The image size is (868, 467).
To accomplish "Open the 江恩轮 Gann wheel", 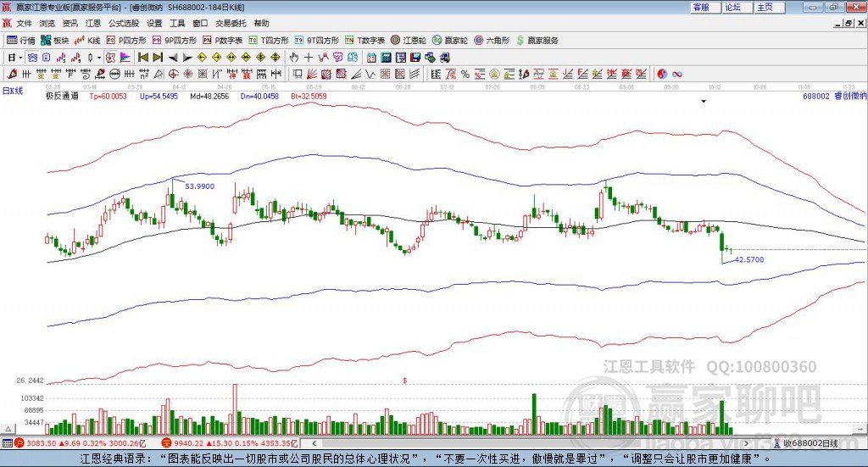I will click(409, 41).
